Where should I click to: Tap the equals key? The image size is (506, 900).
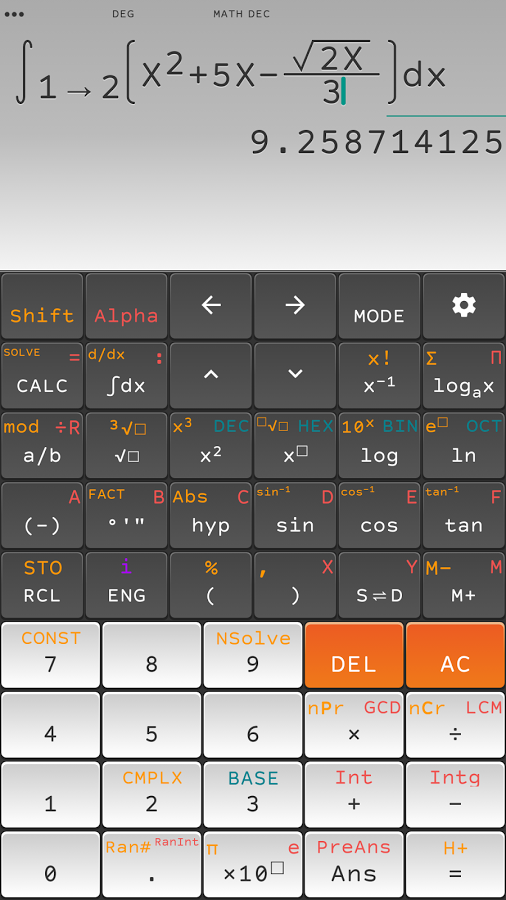pos(455,865)
